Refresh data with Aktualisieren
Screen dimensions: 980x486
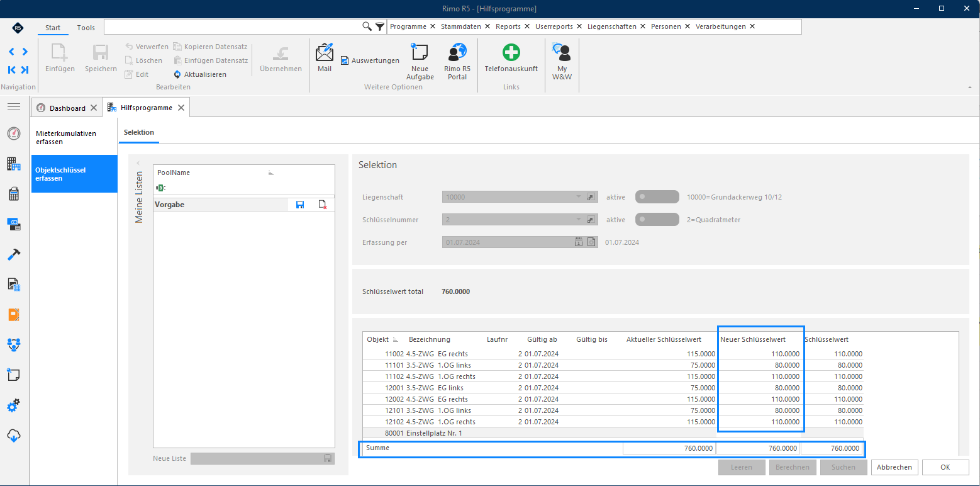(200, 74)
